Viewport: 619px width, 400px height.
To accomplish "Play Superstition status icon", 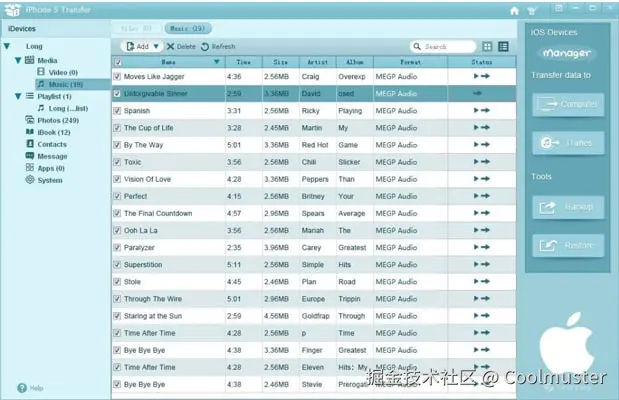I will 476,264.
